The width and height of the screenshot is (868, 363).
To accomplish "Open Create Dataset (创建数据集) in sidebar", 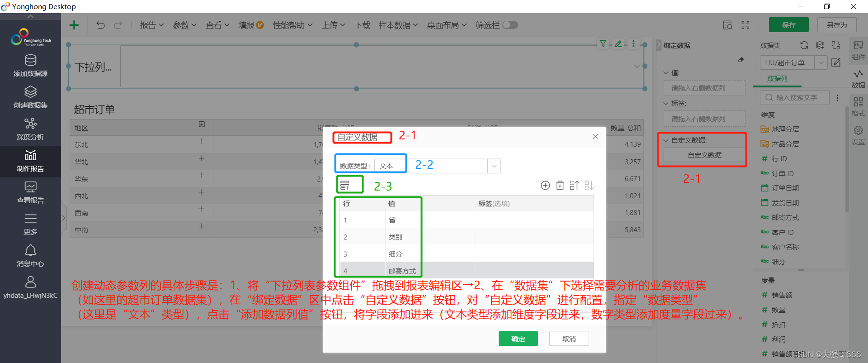I will pyautogui.click(x=30, y=98).
